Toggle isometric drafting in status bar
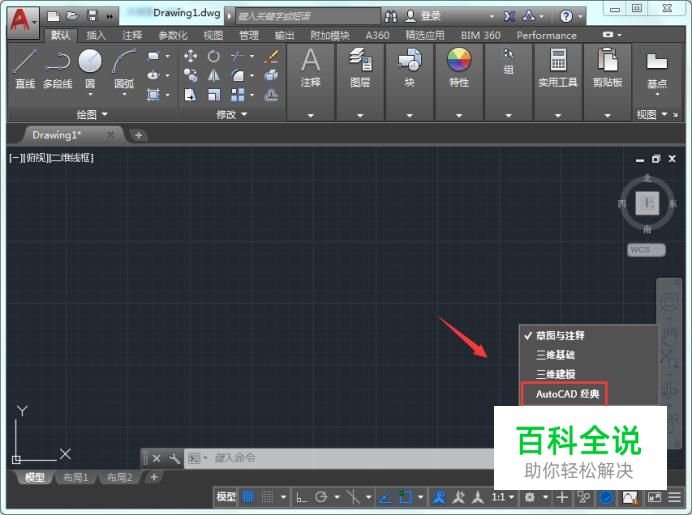Screen dimensions: 692x515 coord(353,497)
